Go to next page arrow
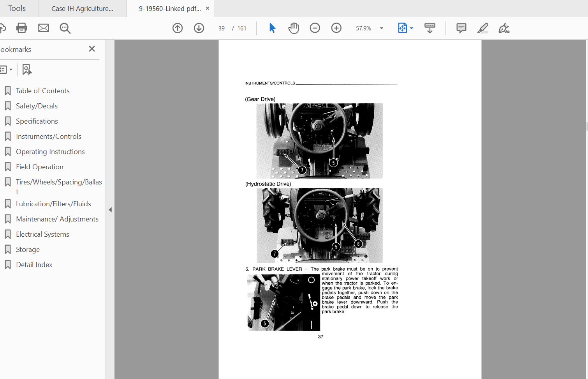The height and width of the screenshot is (379, 588). (199, 28)
